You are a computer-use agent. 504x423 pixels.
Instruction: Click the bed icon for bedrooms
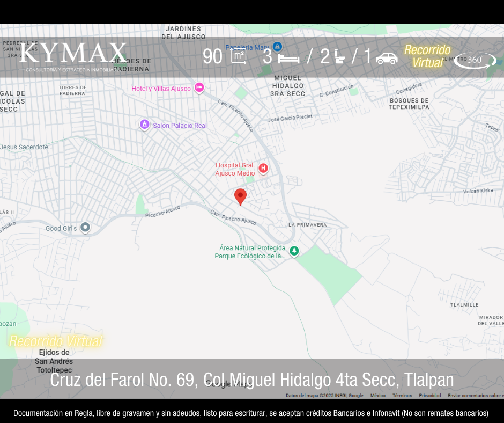(288, 59)
